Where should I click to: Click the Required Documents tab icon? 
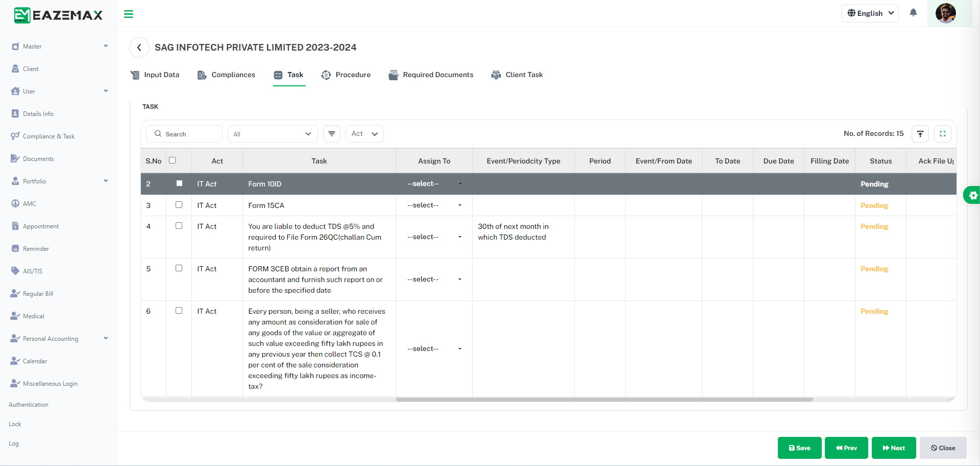[x=393, y=75]
